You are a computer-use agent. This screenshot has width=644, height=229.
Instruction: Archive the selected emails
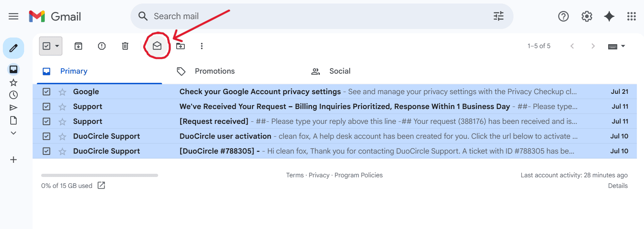tap(78, 46)
